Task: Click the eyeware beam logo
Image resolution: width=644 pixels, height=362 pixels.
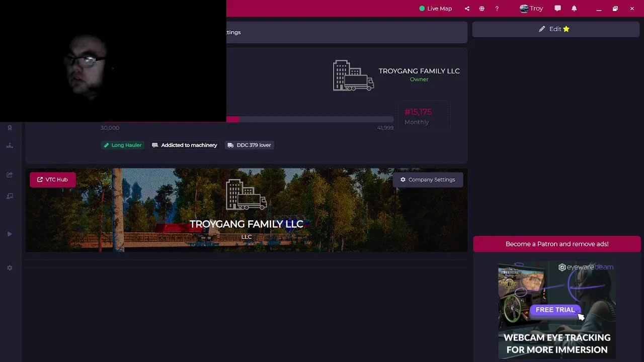Action: [586, 267]
